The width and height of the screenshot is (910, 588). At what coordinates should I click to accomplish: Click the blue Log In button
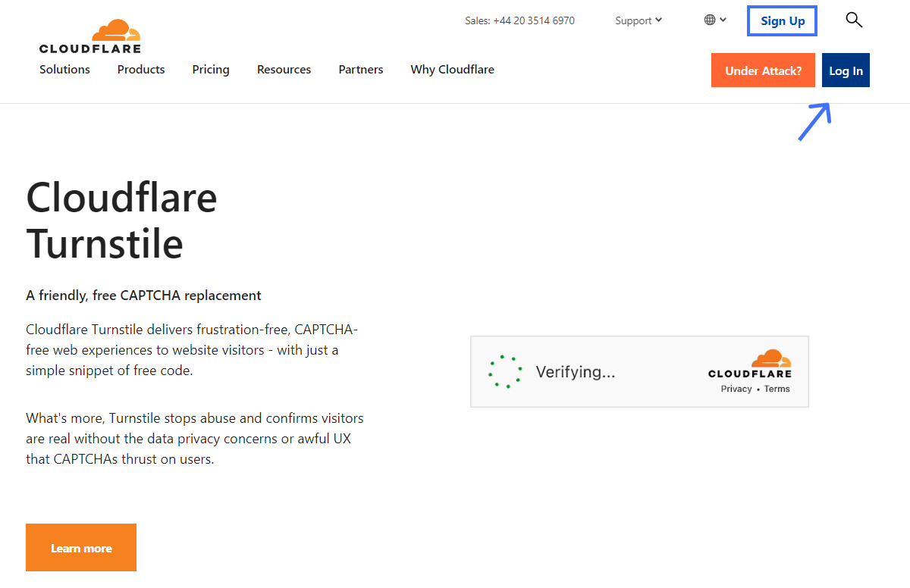pyautogui.click(x=846, y=70)
